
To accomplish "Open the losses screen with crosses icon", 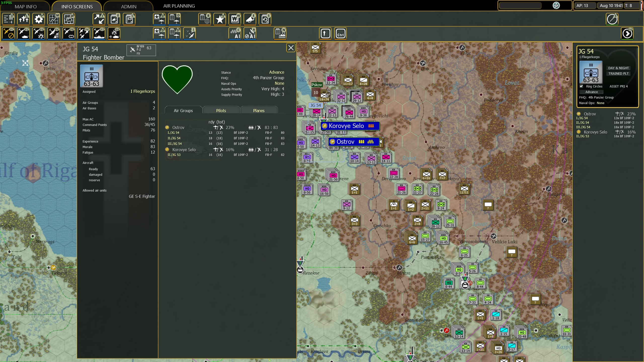I will point(24,19).
